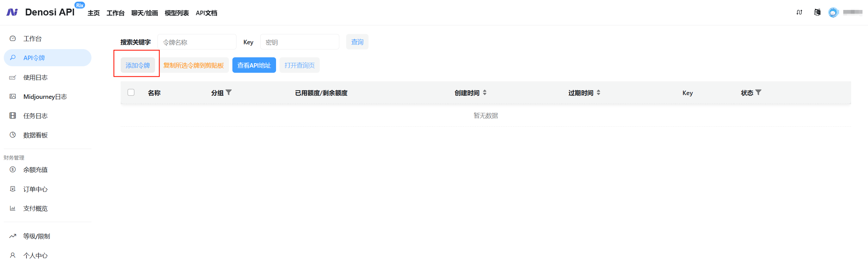The image size is (868, 266).
Task: Click the API令牌 key icon in the sidebar
Action: tap(13, 58)
